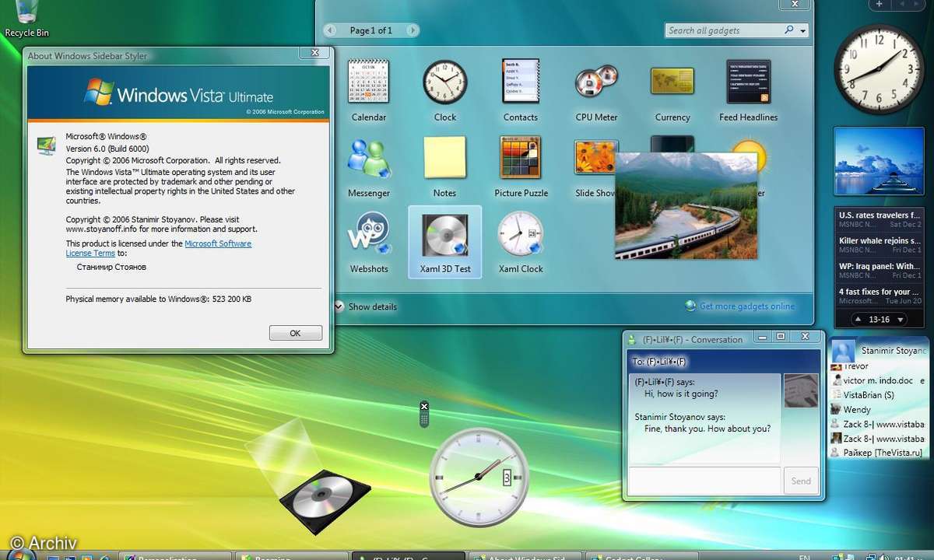Go to next gadget gallery page
Viewport: 934px width, 560px height.
coord(412,30)
